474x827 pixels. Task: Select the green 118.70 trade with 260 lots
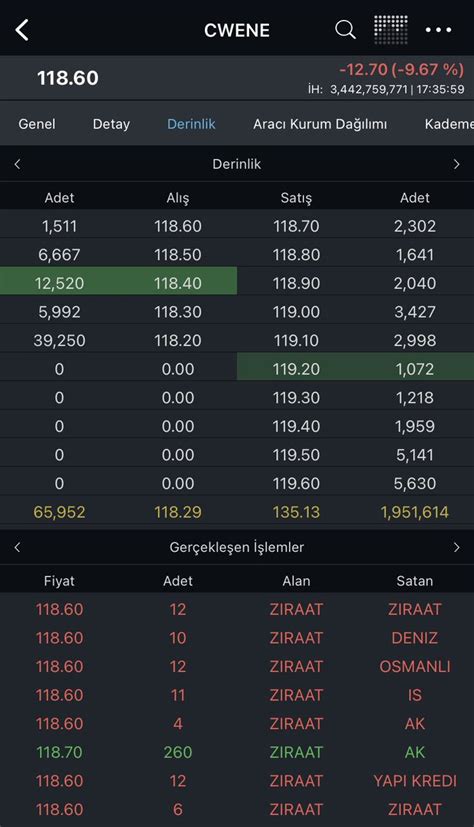click(237, 752)
